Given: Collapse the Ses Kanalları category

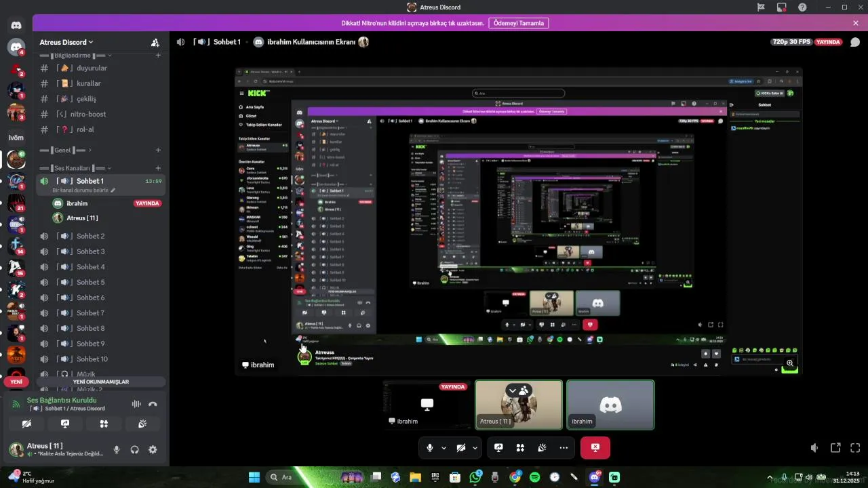Looking at the screenshot, I should pos(76,168).
